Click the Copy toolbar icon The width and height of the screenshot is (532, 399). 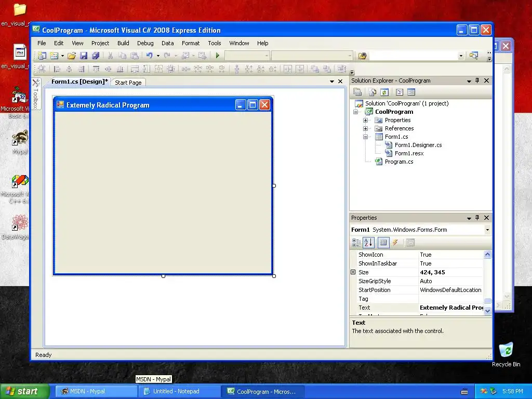(x=123, y=56)
